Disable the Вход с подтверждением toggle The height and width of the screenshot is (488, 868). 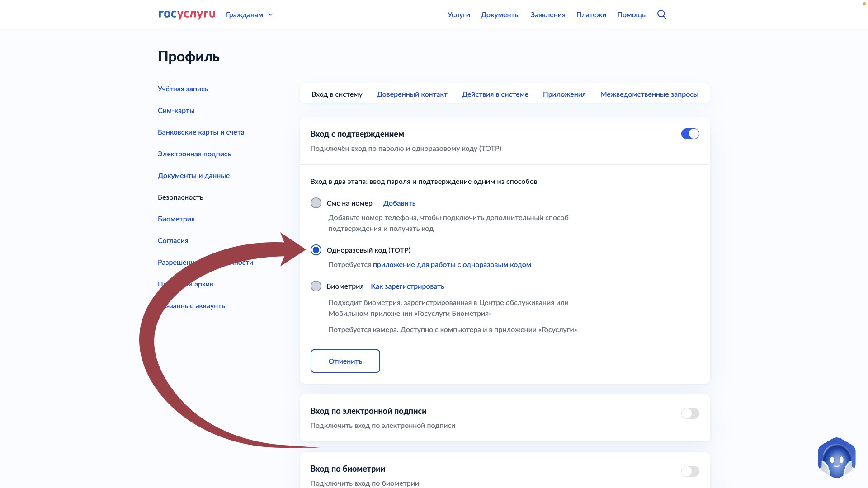[690, 134]
